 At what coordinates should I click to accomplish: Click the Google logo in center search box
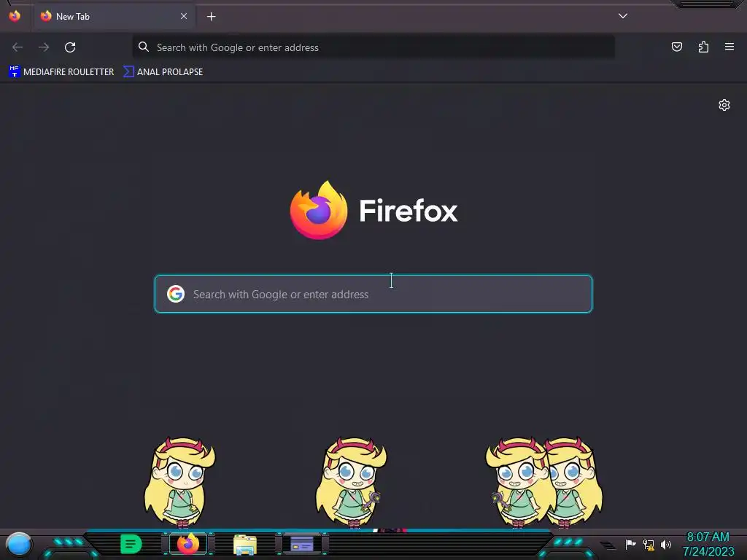point(176,294)
